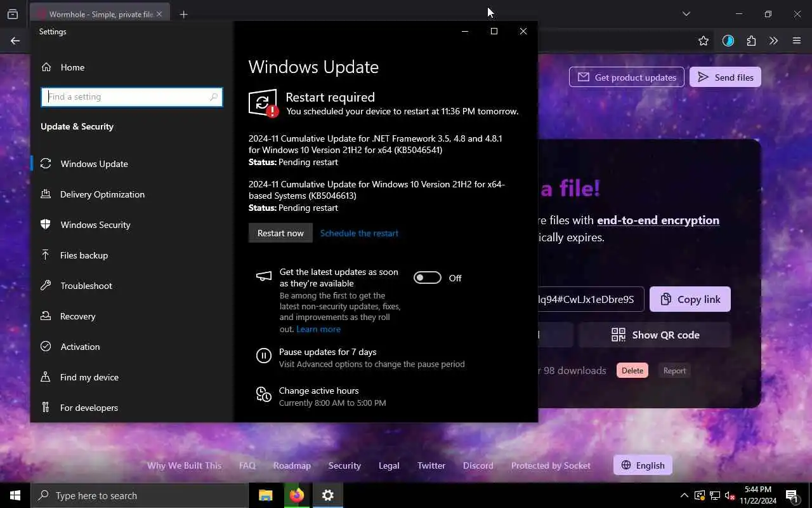Open Windows Security settings page
The height and width of the screenshot is (508, 812).
pyautogui.click(x=95, y=225)
